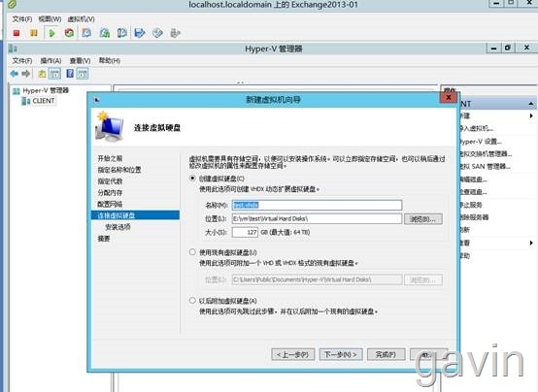Open Hyper-V 设置... in Actions pane
538x392 pixels.
coord(481,142)
